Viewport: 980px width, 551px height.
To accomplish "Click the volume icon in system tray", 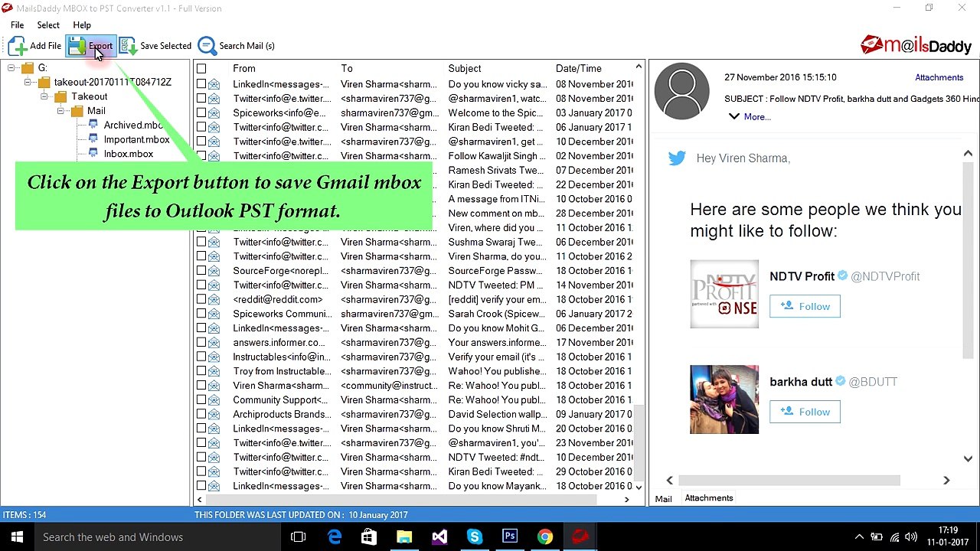I will 912,537.
